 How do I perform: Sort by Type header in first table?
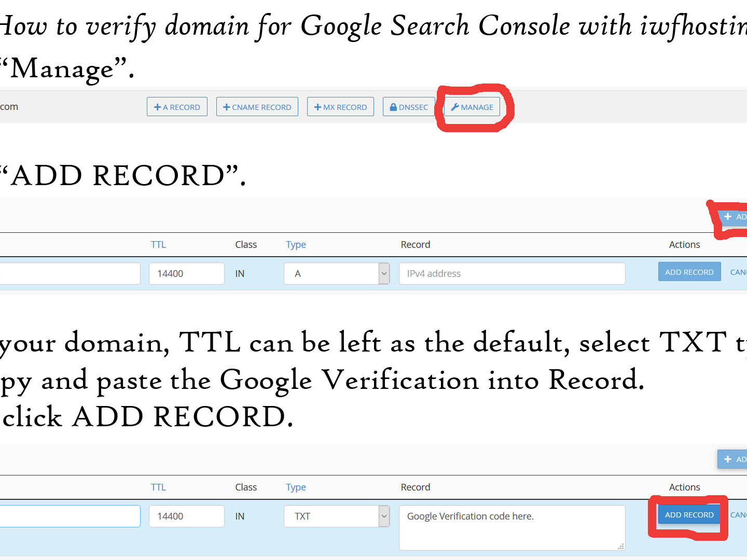(296, 244)
